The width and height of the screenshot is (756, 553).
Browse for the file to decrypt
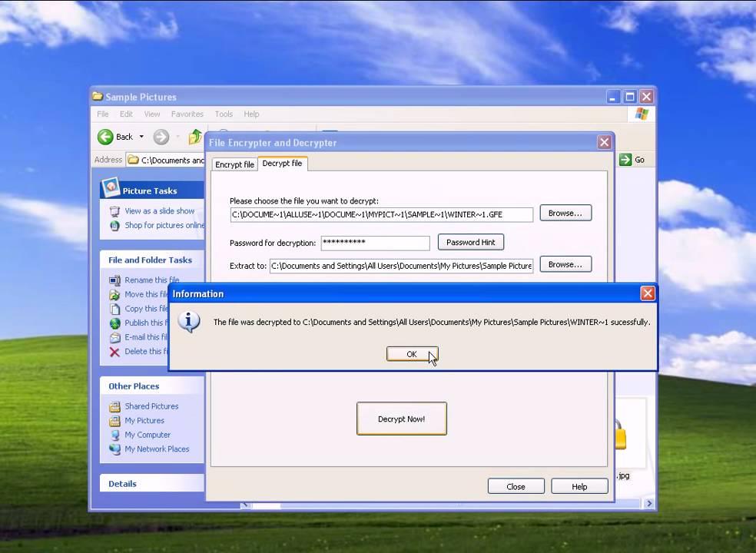(565, 213)
